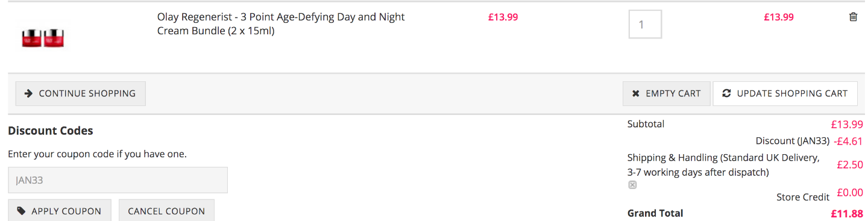Click the Apply Coupon button label

click(x=66, y=211)
